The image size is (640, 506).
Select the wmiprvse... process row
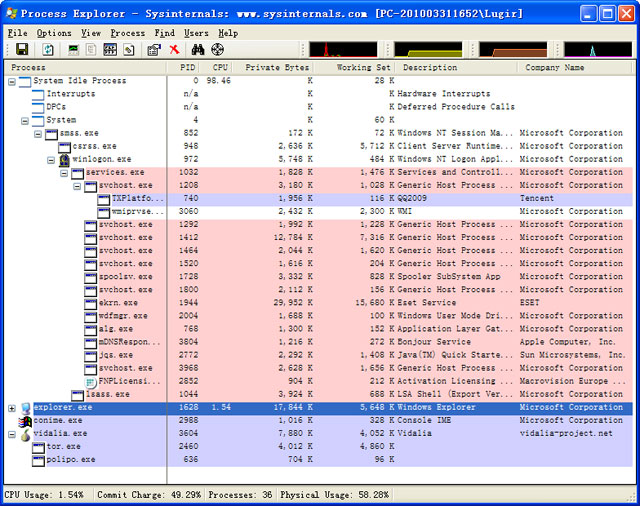pyautogui.click(x=318, y=212)
